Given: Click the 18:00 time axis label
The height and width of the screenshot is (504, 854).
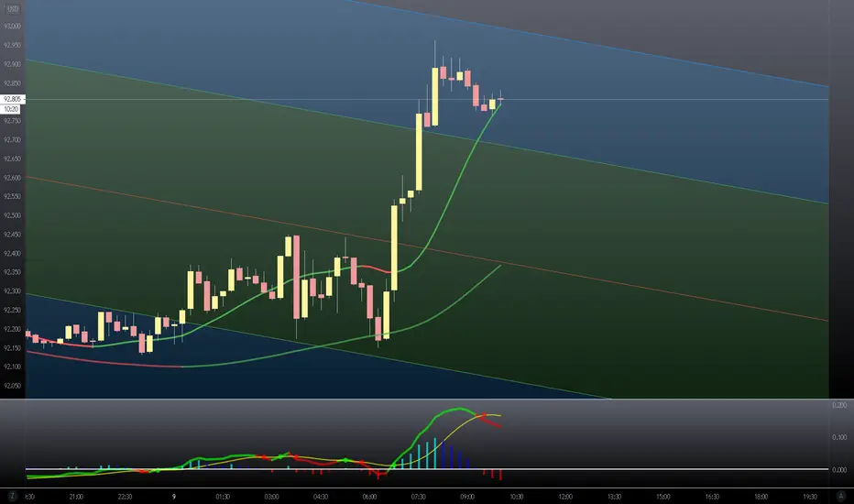Looking at the screenshot, I should tap(761, 497).
